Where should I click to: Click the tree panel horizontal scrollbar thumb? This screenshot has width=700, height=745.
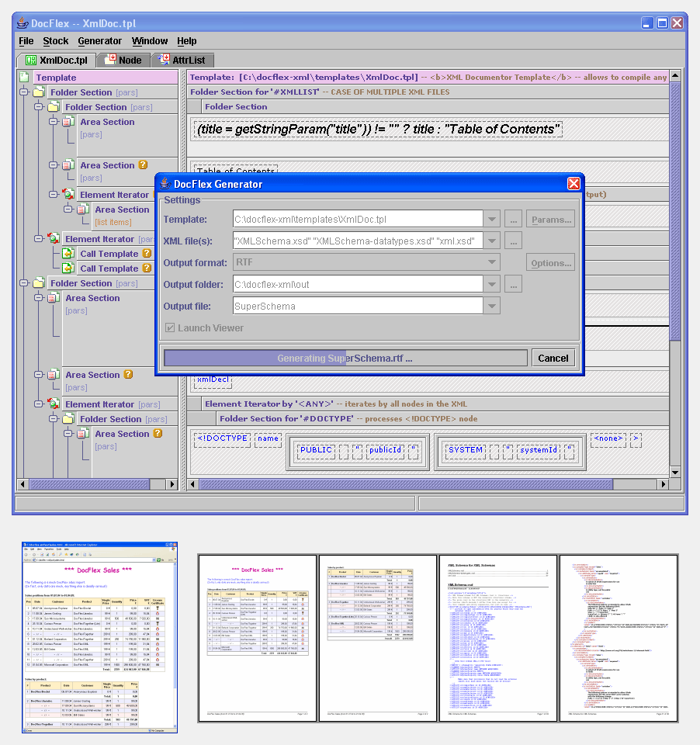[89, 484]
